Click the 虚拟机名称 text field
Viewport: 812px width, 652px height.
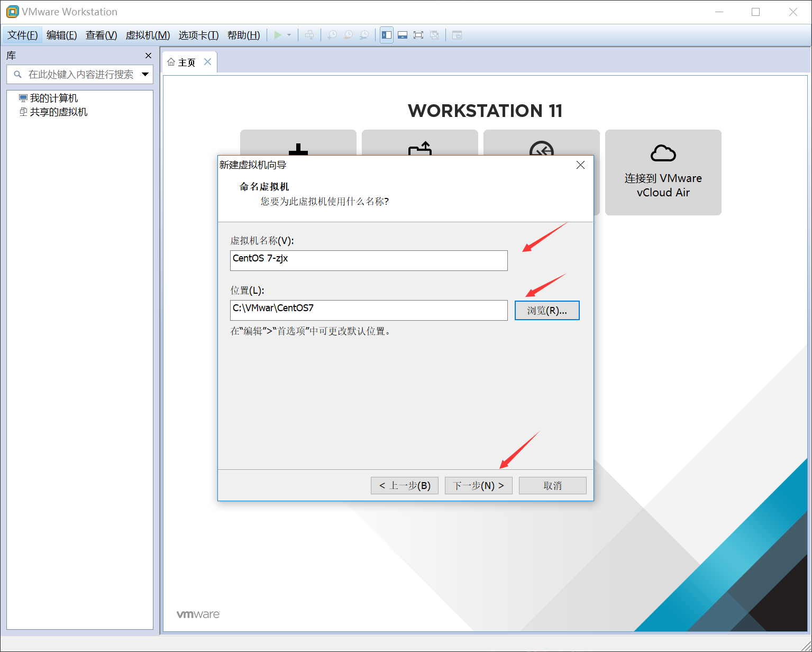tap(369, 260)
